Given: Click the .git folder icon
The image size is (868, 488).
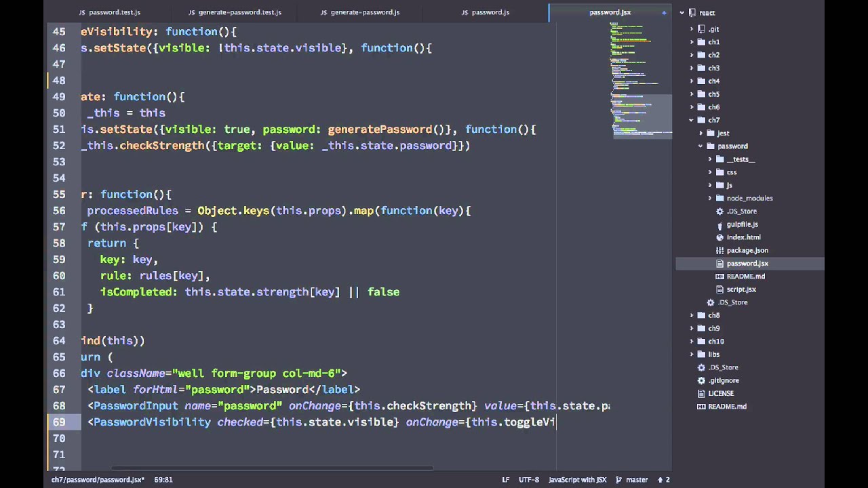Looking at the screenshot, I should pyautogui.click(x=701, y=29).
